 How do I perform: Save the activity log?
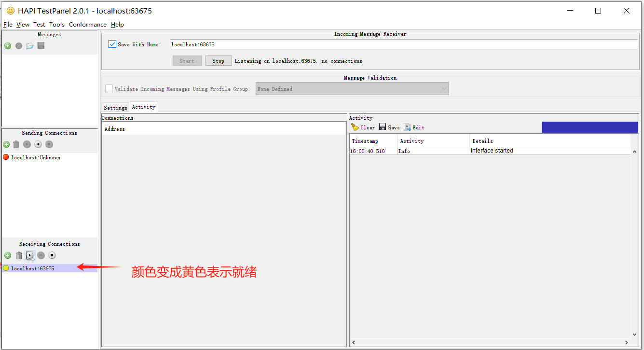point(389,127)
